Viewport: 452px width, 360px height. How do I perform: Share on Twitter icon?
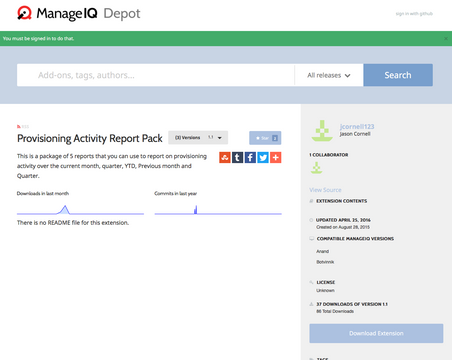[263, 157]
